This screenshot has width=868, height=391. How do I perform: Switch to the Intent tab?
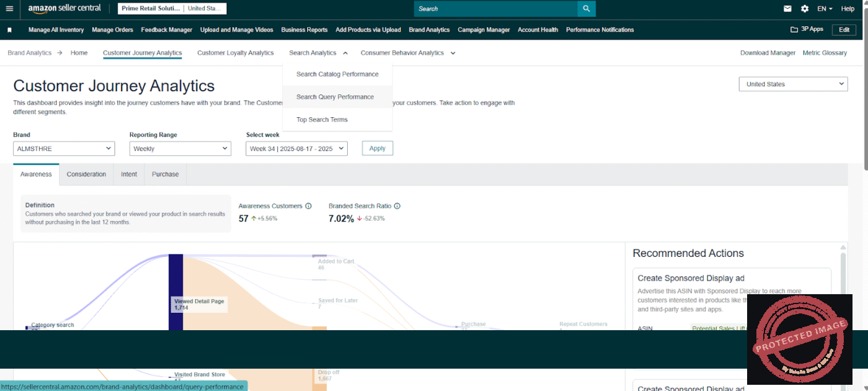tap(129, 174)
